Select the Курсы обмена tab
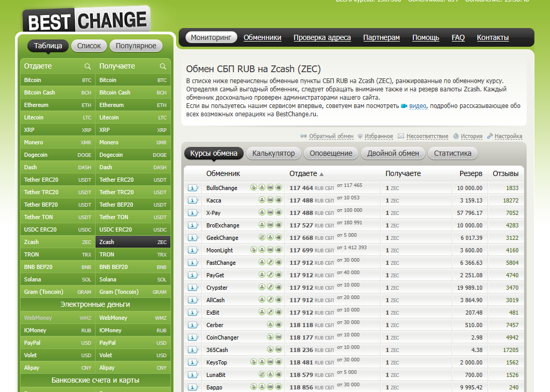Image resolution: width=550 pixels, height=392 pixels. coord(213,153)
